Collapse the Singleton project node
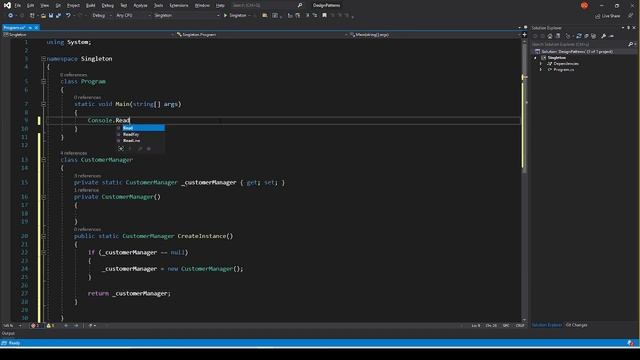 click(x=536, y=58)
